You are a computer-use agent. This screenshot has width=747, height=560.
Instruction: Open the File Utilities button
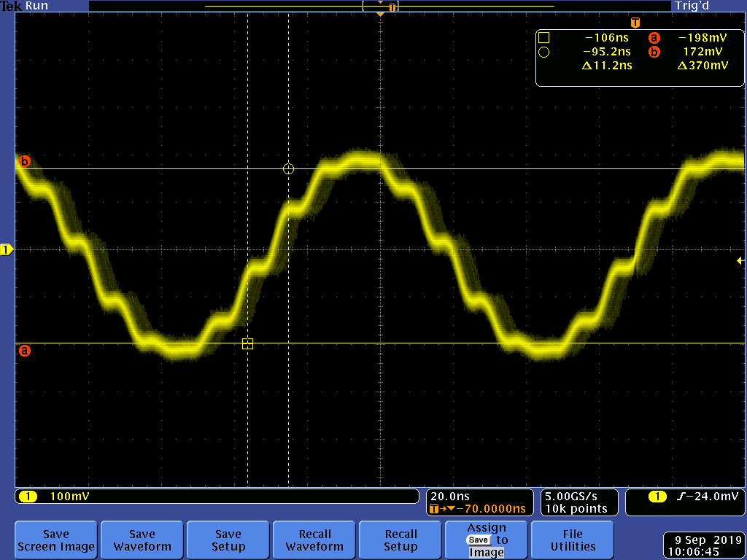click(573, 540)
